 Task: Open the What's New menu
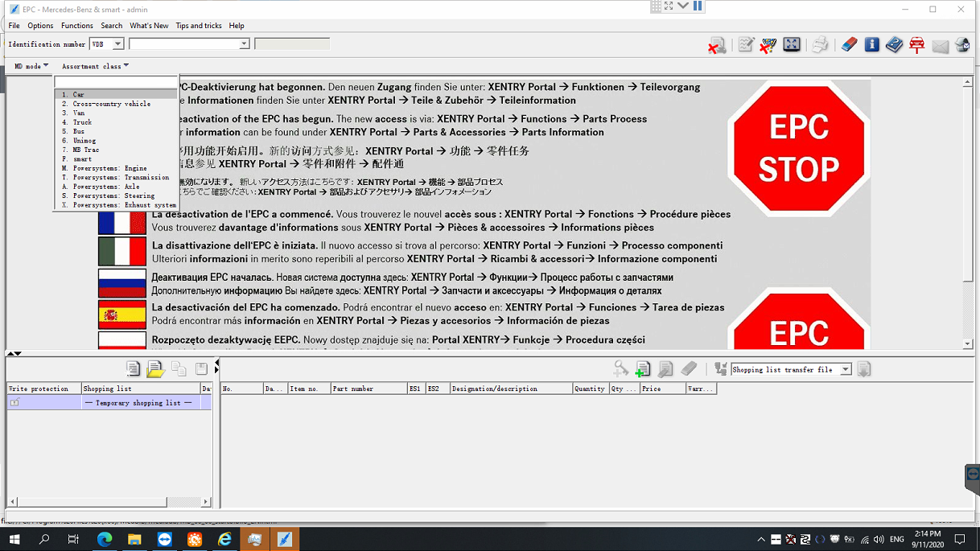click(149, 26)
